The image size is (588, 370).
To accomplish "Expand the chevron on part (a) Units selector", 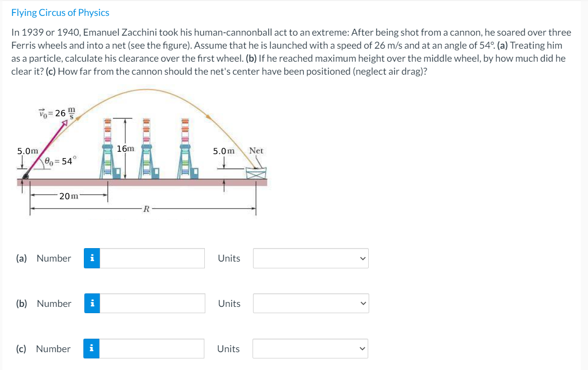I will (x=363, y=258).
